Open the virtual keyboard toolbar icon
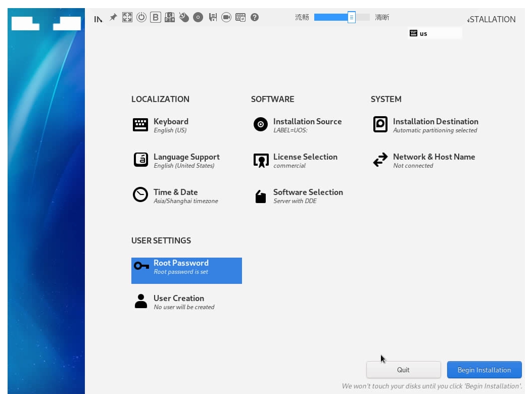Viewport: 532px width, 394px height. pos(240,18)
